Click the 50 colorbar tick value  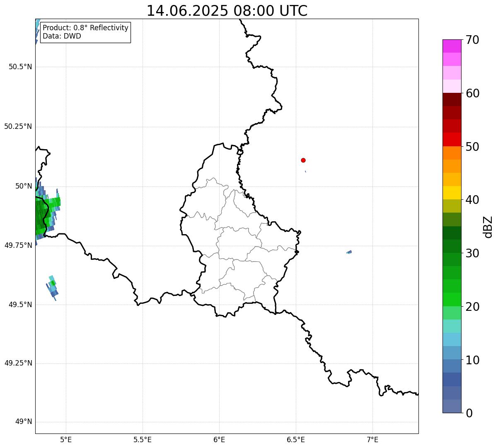tap(473, 147)
